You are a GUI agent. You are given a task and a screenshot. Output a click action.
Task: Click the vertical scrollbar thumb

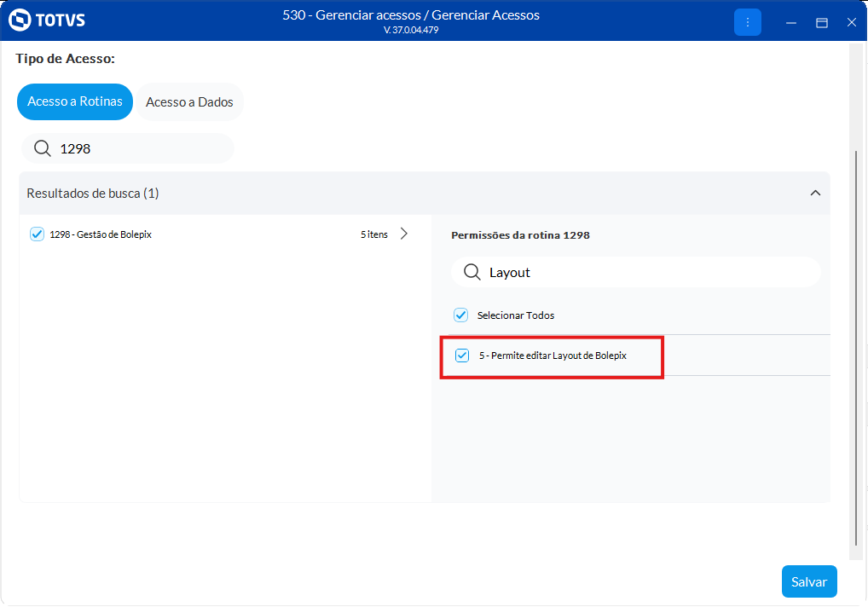856,341
